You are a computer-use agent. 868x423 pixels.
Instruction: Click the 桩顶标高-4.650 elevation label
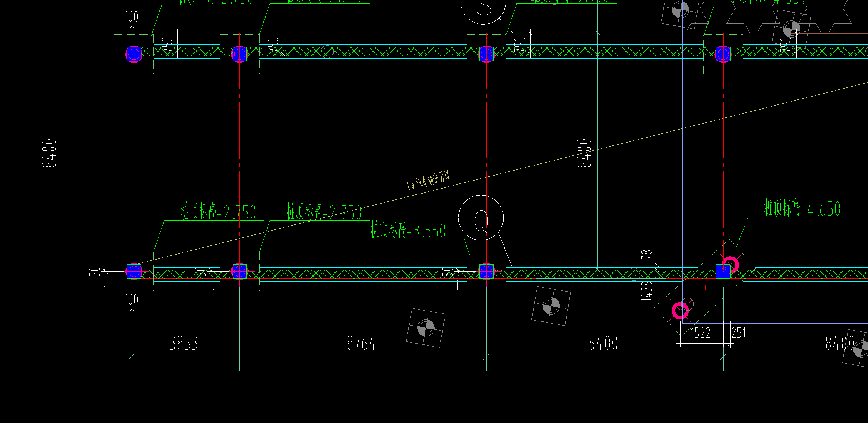click(802, 208)
